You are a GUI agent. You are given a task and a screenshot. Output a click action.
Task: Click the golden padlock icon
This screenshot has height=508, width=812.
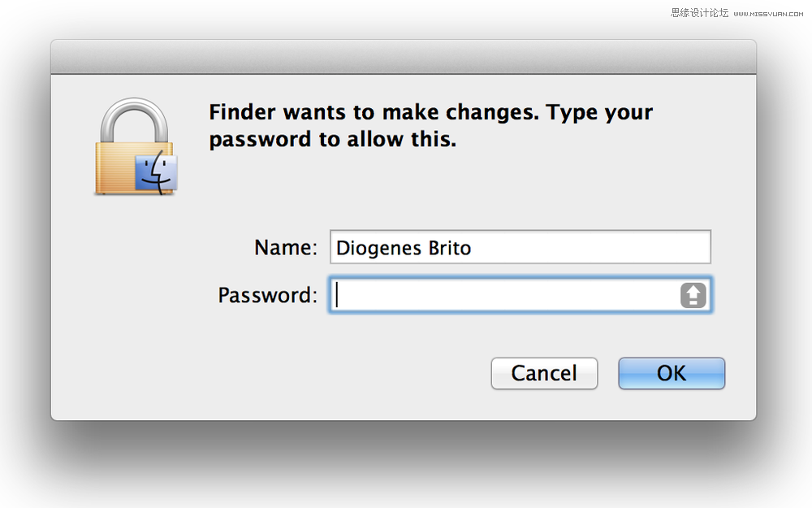pyautogui.click(x=136, y=147)
